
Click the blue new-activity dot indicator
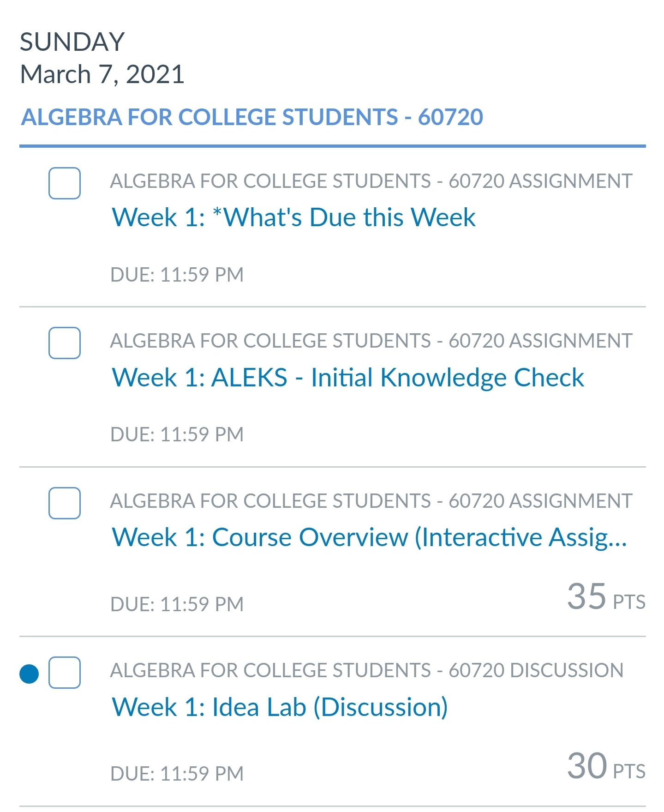pyautogui.click(x=29, y=674)
